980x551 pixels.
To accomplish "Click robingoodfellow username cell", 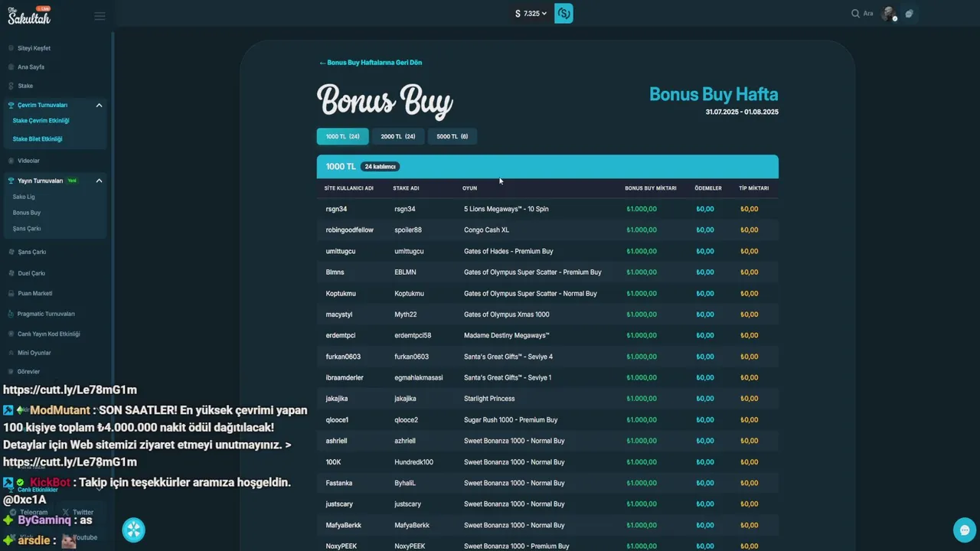I will click(350, 230).
